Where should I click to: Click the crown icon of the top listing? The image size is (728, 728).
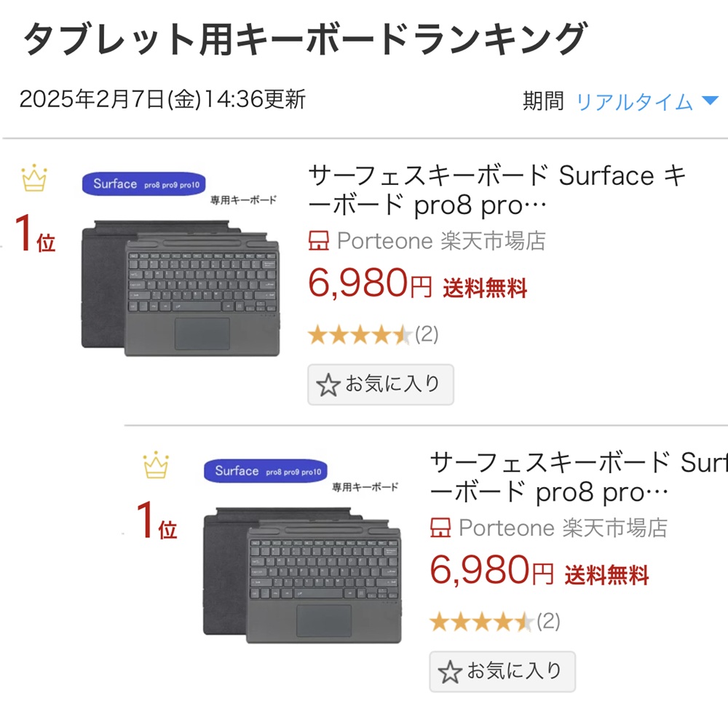click(x=34, y=178)
